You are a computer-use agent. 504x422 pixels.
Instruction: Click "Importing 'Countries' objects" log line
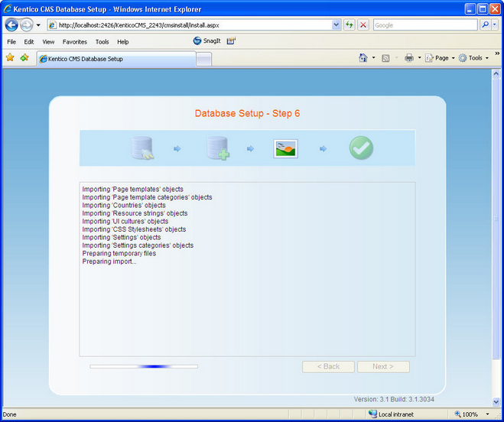[x=124, y=205]
